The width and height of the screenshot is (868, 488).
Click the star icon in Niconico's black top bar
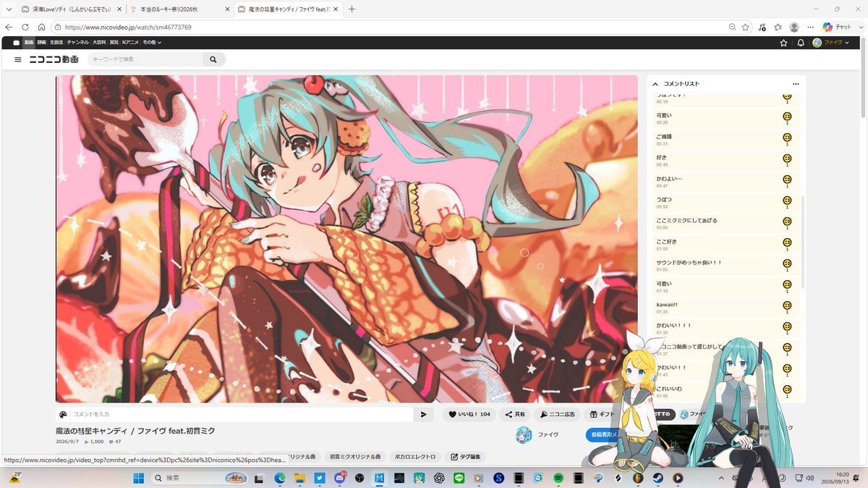coord(783,43)
